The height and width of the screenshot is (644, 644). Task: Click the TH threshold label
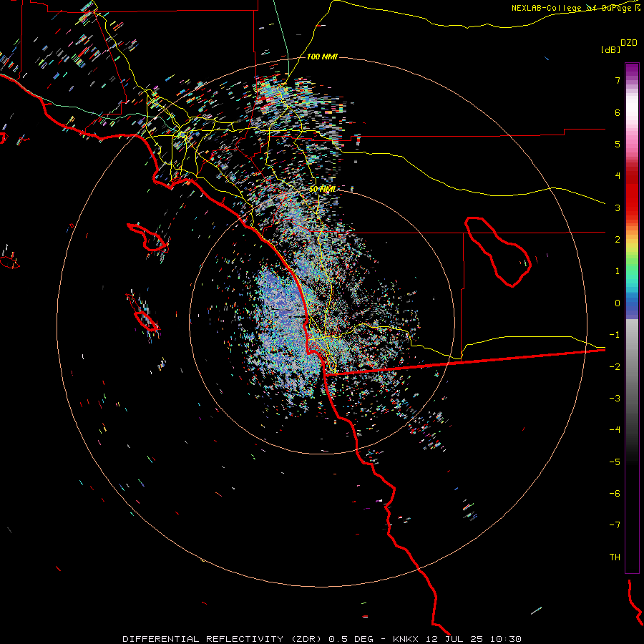[x=615, y=557]
